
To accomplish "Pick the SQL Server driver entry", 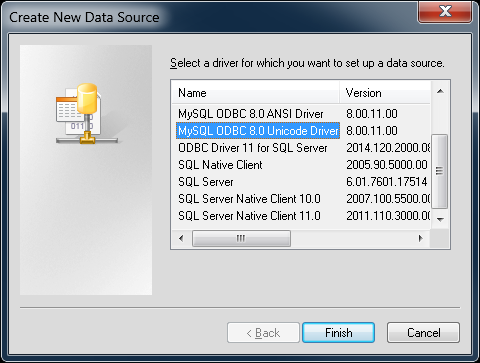I will tap(206, 182).
